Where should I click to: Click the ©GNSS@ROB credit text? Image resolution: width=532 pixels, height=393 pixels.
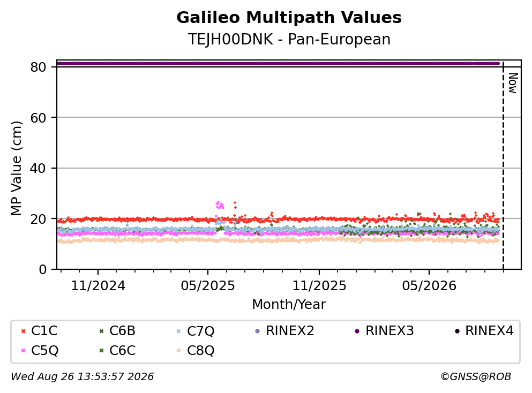(x=476, y=377)
